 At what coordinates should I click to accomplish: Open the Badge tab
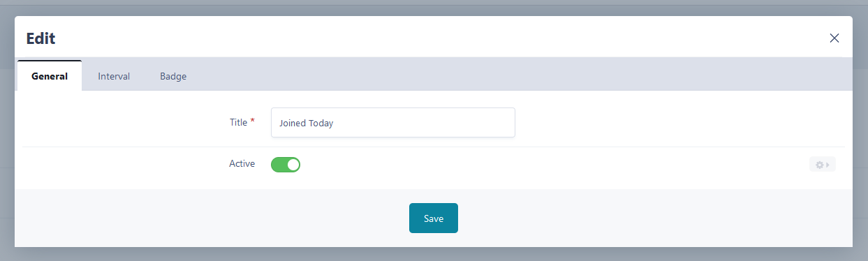pos(173,76)
